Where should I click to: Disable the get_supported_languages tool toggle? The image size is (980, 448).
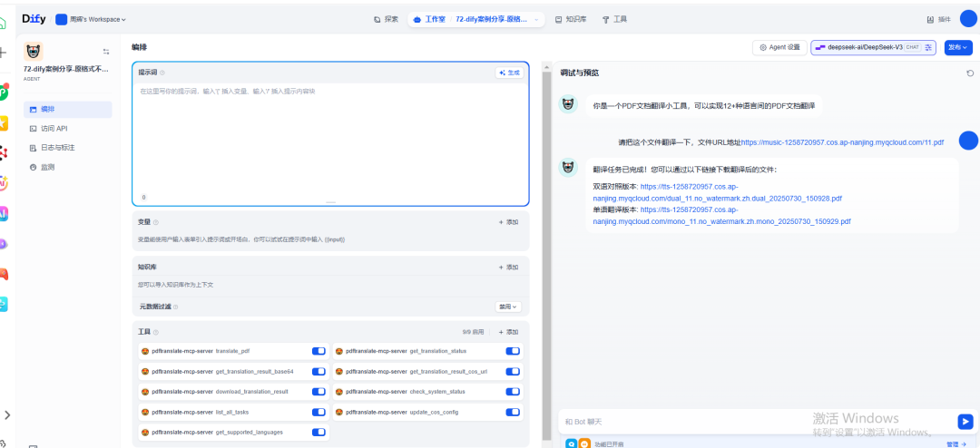coord(318,433)
